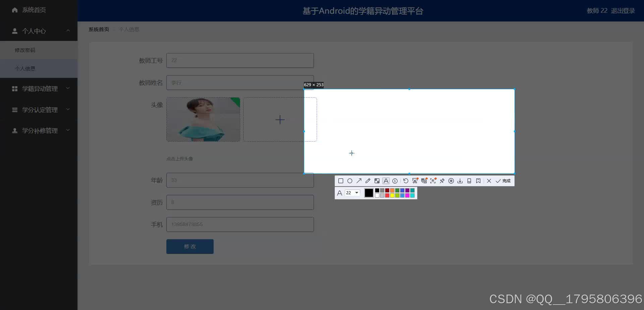Start screen recording from toolbar

[451, 181]
